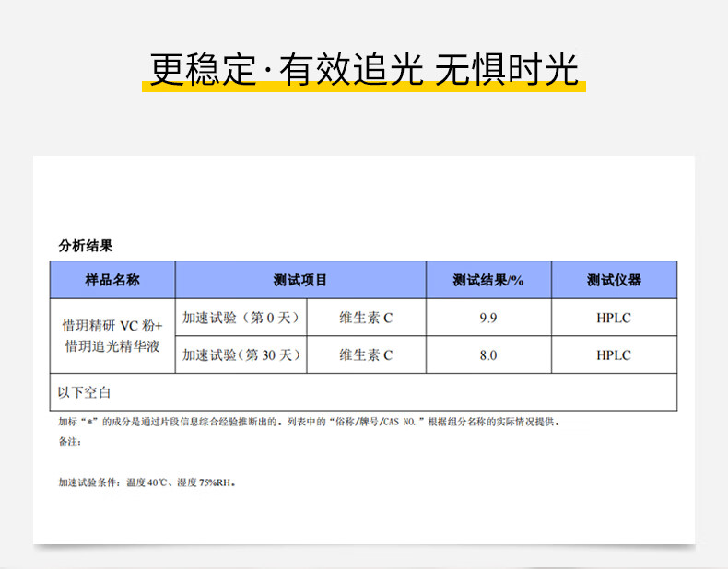Screen dimensions: 728x569
Task: Click the footnote starting 加标“*”的成分
Action: pyautogui.click(x=310, y=422)
